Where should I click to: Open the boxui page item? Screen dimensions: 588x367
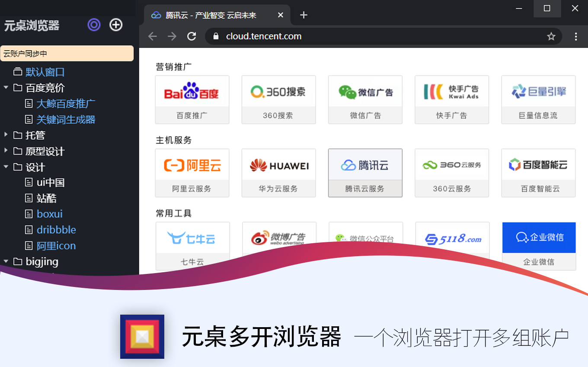[x=50, y=214]
